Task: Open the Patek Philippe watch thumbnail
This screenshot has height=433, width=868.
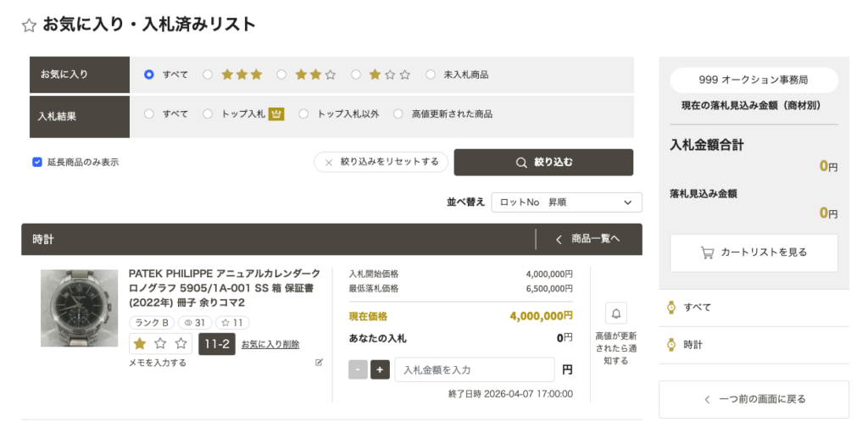Action: (x=79, y=308)
